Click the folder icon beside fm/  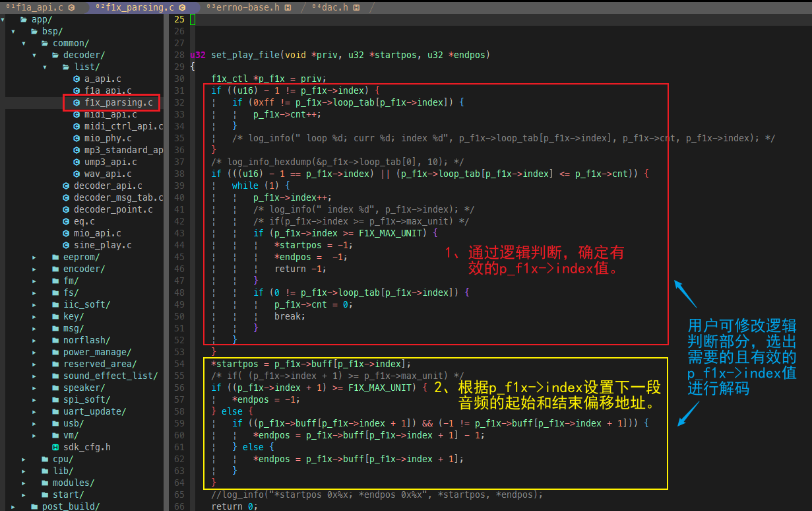[x=55, y=281]
